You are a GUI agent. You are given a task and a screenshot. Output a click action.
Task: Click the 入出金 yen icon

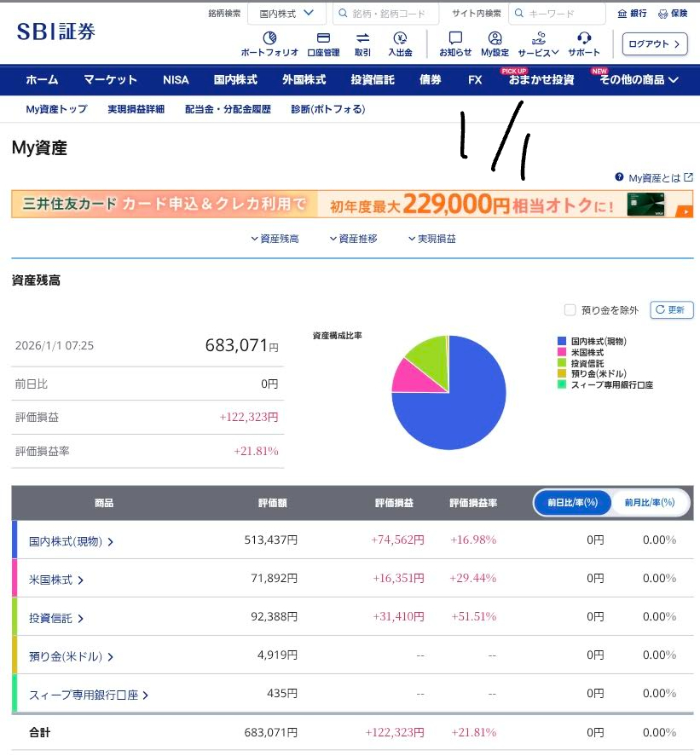coord(400,38)
